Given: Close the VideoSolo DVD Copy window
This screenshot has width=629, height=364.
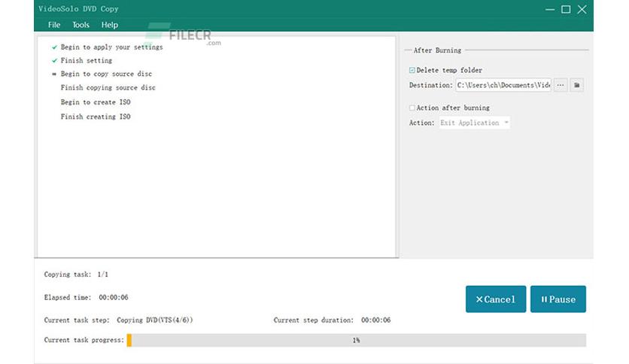Looking at the screenshot, I should pyautogui.click(x=582, y=9).
